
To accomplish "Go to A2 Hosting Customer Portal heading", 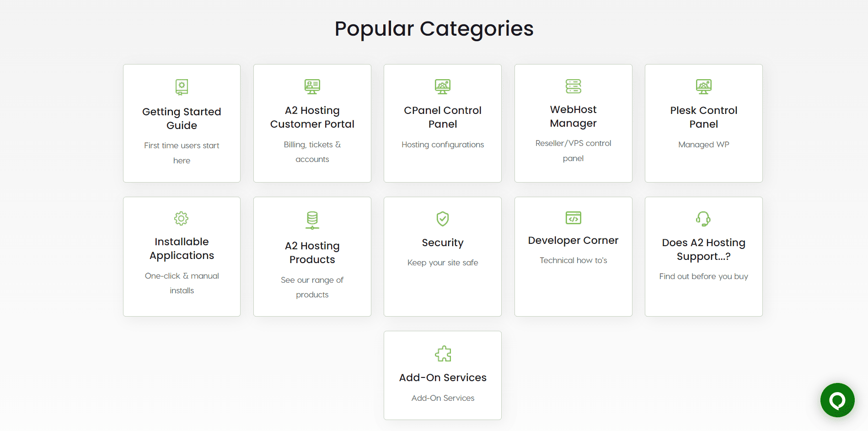I will tap(312, 117).
